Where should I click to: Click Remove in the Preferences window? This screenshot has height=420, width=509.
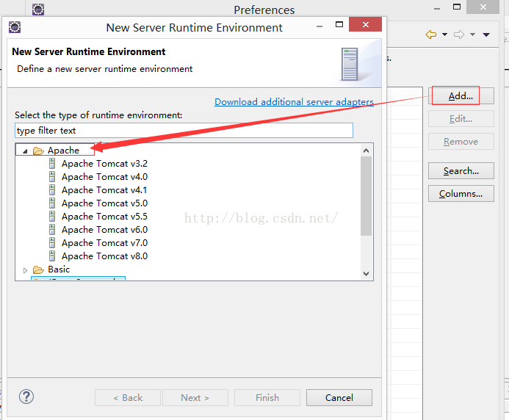point(461,142)
